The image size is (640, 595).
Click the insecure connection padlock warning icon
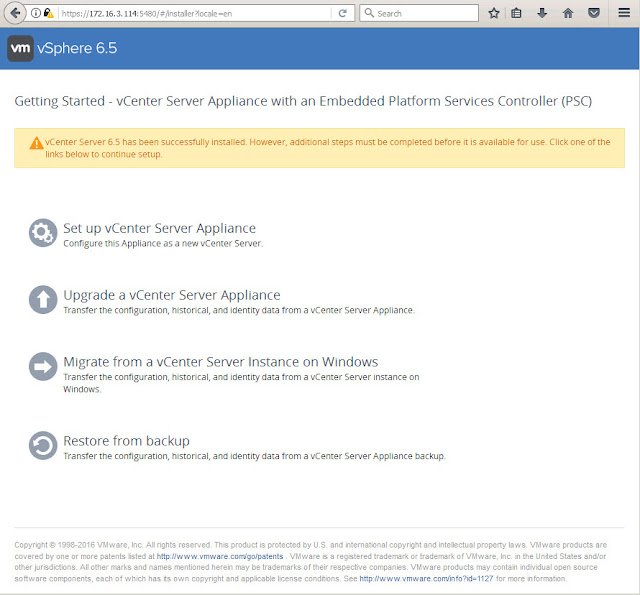48,13
